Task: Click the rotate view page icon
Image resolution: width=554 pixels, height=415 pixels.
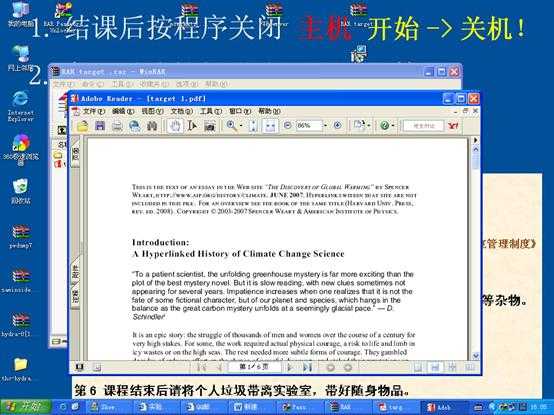Action: click(x=359, y=125)
